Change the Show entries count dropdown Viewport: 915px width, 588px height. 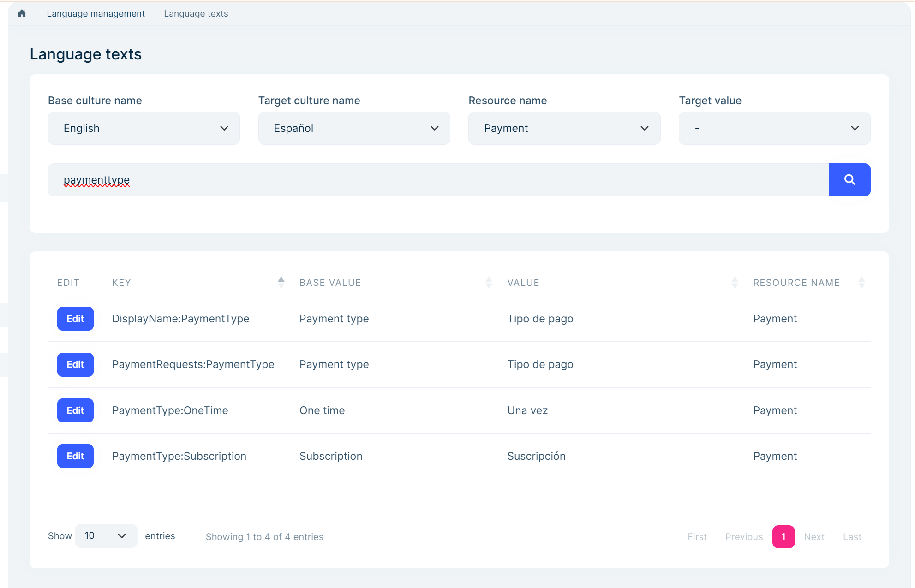(x=106, y=536)
